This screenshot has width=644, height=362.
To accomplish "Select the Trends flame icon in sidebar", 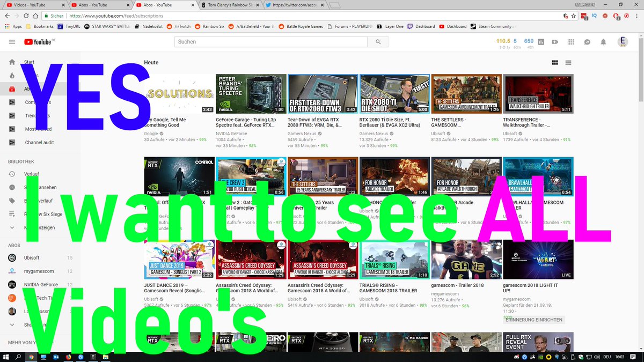I will (12, 75).
